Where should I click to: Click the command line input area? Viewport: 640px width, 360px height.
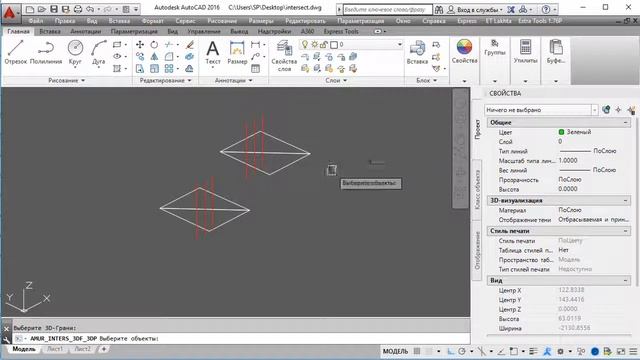(241, 338)
